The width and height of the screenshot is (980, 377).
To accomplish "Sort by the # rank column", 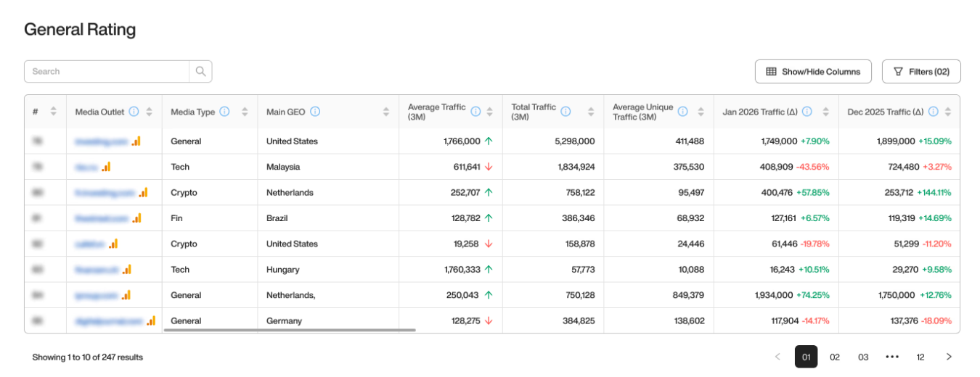I will [x=53, y=112].
